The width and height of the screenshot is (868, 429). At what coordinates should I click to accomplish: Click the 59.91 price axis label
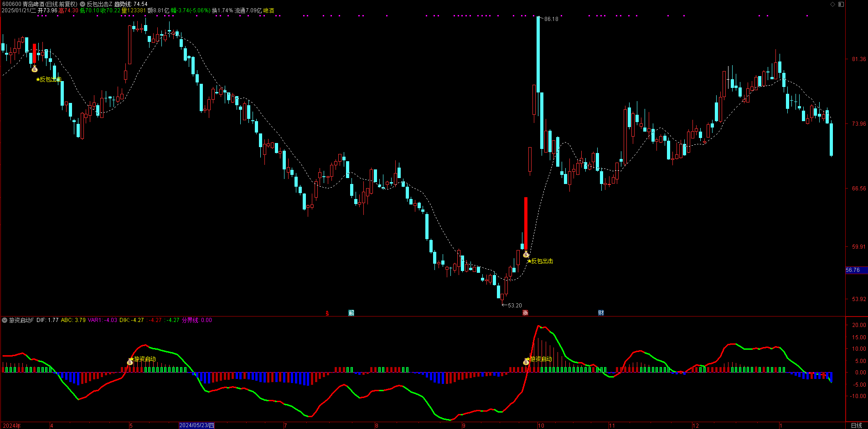click(859, 247)
